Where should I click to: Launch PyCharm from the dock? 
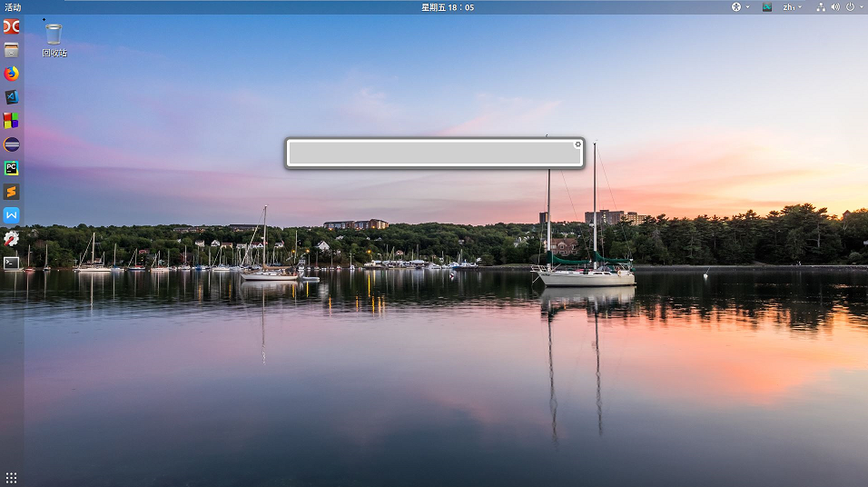pyautogui.click(x=11, y=168)
